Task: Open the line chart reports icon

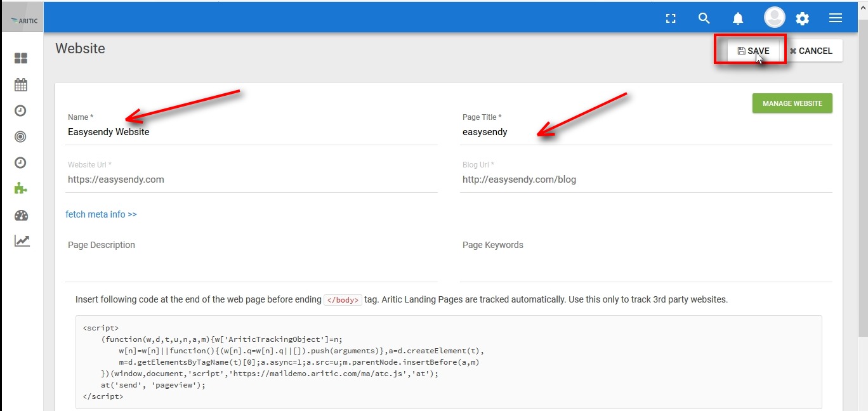Action: pos(22,241)
